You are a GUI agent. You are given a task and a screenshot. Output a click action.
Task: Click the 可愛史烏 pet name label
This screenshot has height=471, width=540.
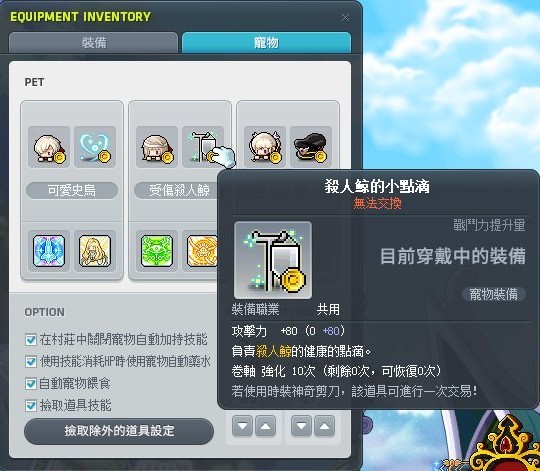72,190
